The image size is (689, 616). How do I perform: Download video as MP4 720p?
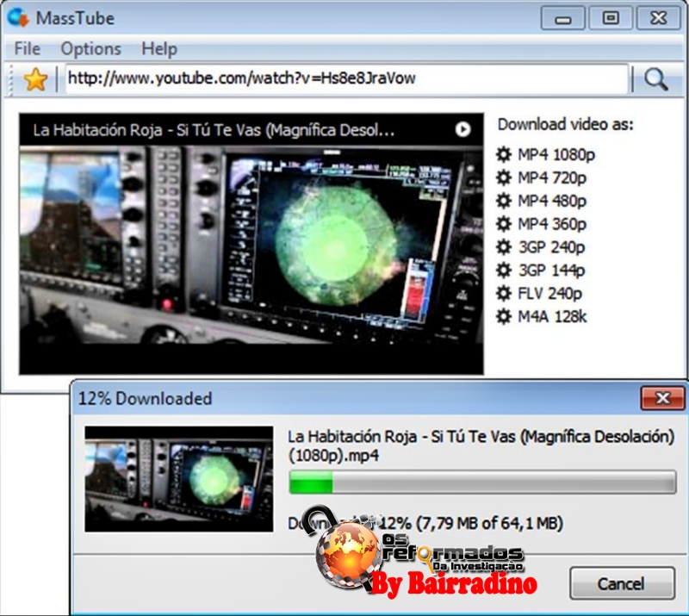[552, 178]
